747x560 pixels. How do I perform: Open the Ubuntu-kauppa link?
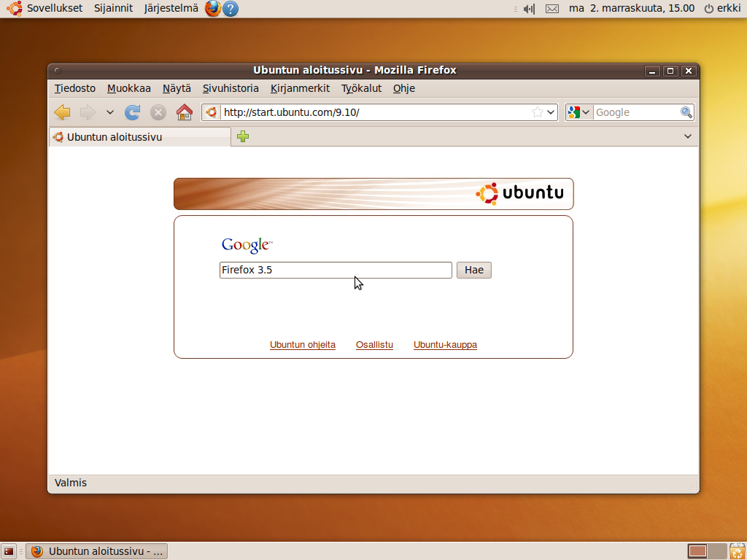pyautogui.click(x=445, y=345)
